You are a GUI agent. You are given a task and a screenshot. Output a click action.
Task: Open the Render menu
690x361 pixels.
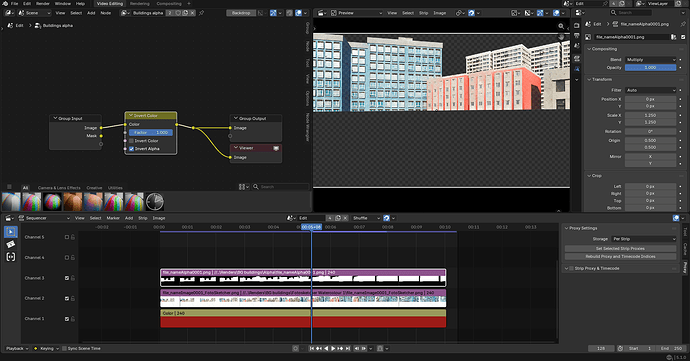click(43, 4)
